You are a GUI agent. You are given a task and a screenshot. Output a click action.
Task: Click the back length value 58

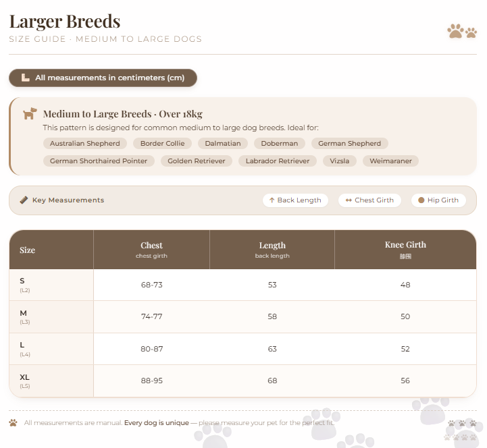tap(272, 316)
